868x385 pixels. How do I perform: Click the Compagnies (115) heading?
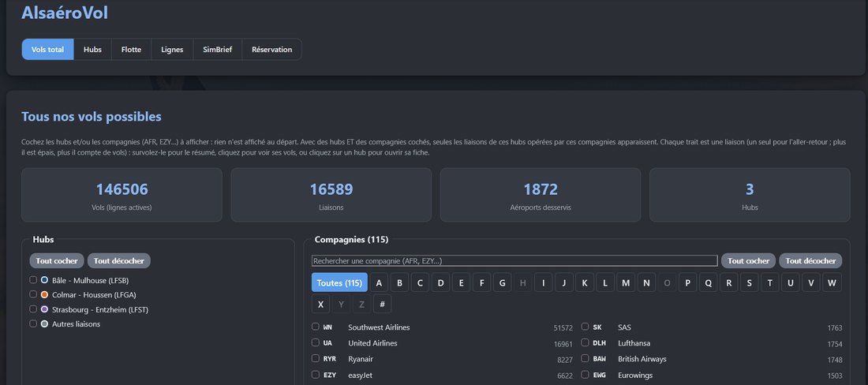click(351, 240)
